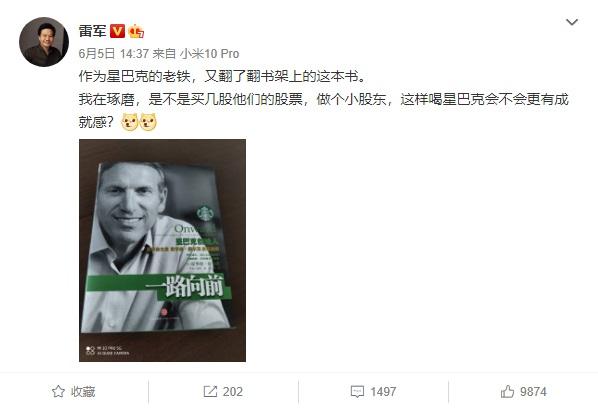Click the 小米10 Pro source link
The width and height of the screenshot is (598, 410).
click(x=209, y=54)
